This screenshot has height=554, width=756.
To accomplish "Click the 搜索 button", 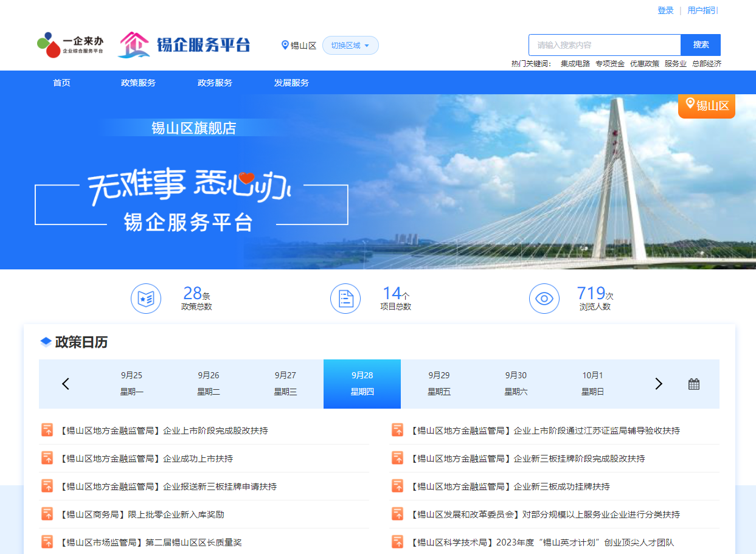I will pyautogui.click(x=701, y=45).
